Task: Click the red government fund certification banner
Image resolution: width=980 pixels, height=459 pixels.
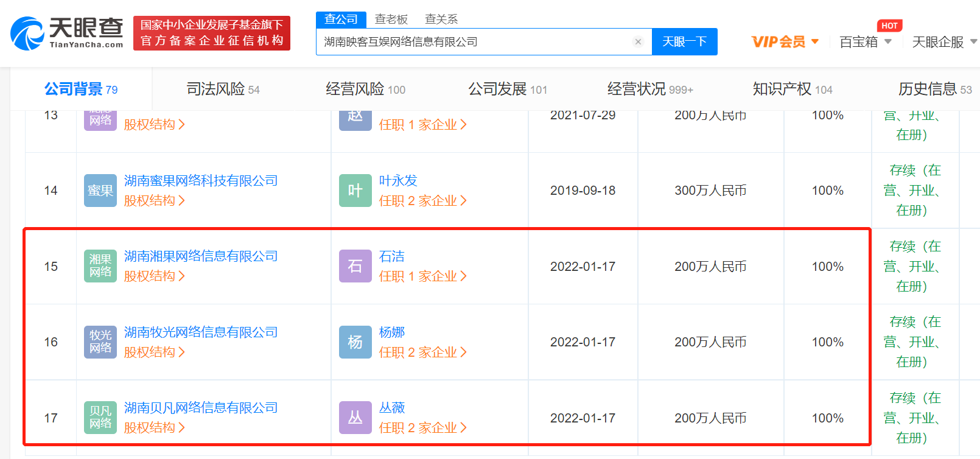Action: point(212,33)
